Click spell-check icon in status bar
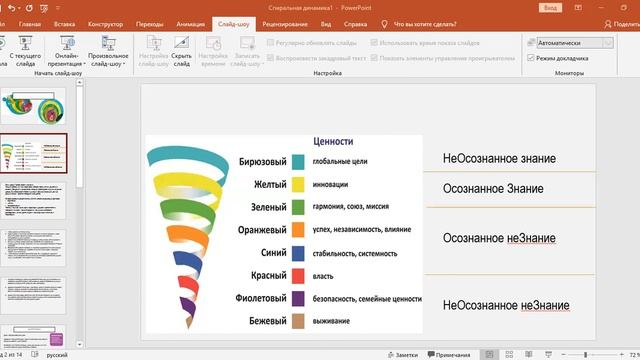Screen dimensions: 640x360 pyautogui.click(x=35, y=354)
